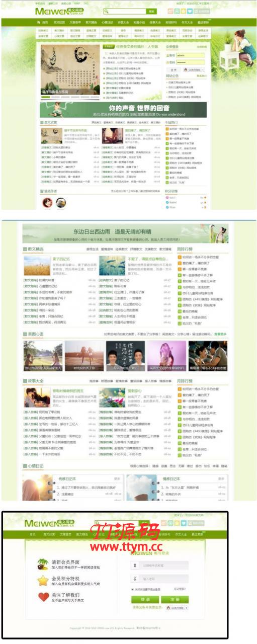The image size is (257, 644).
Task: Click the orange icon in the homepage header
Action: pos(170,11)
